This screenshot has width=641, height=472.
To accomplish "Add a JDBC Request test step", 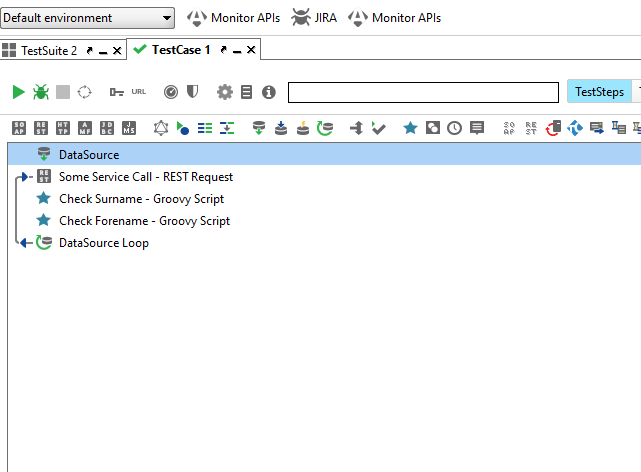I will click(107, 128).
